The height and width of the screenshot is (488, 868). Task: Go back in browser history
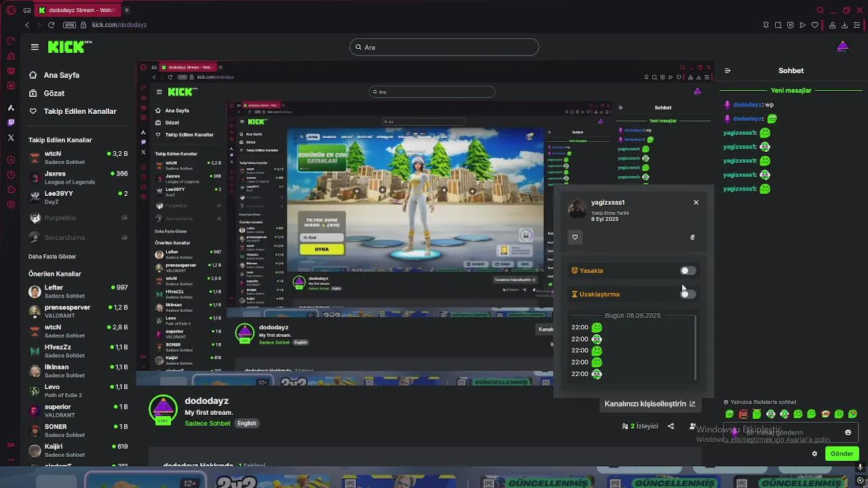(27, 25)
